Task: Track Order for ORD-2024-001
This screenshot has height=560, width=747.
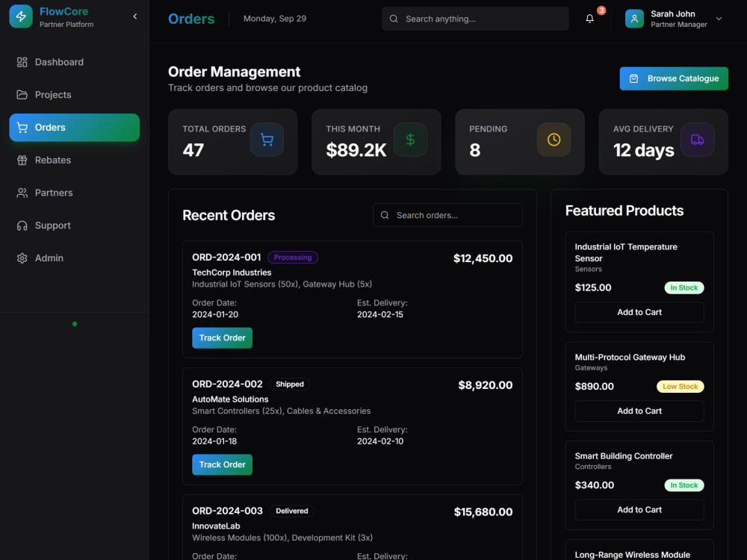Action: tap(222, 338)
